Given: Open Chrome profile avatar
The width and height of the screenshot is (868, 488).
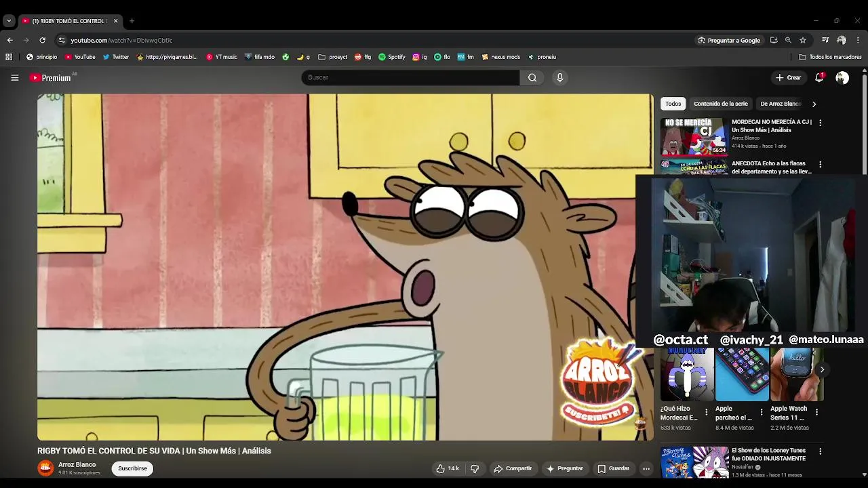Looking at the screenshot, I should pyautogui.click(x=842, y=40).
